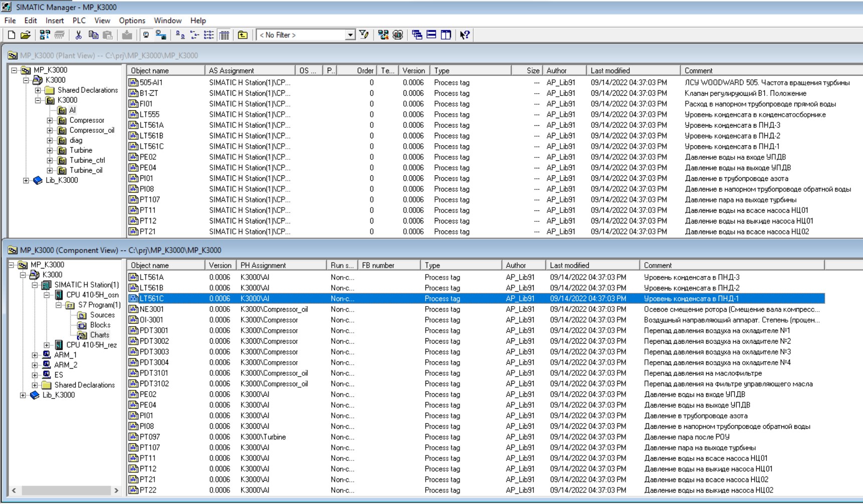Screen dimensions: 863x504
Task: Select the ARM_2 PC station icon
Action: pos(47,365)
